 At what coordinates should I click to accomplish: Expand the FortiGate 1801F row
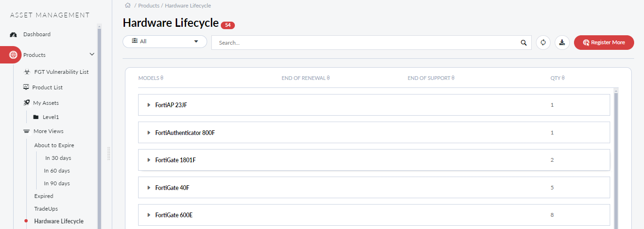pyautogui.click(x=149, y=160)
